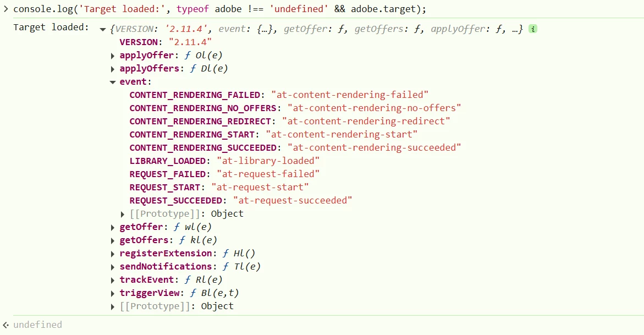Select the CONTENT_RENDERING_REDIRECT property key

(x=200, y=121)
